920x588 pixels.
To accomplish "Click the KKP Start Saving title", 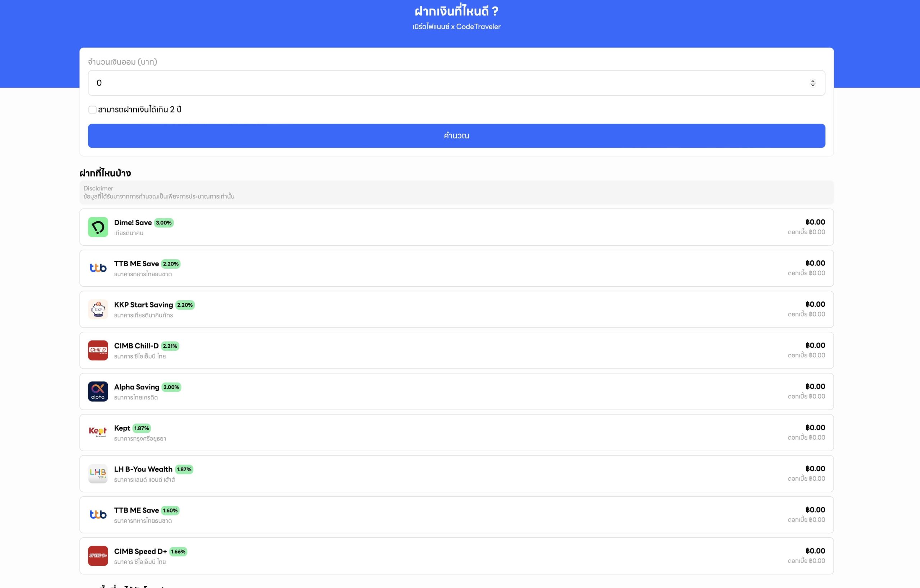I will click(x=143, y=305).
